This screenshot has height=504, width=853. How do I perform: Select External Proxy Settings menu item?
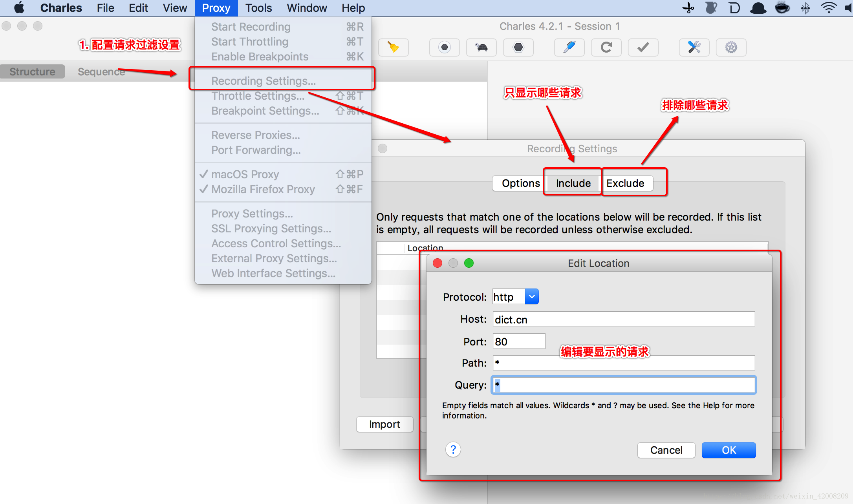pyautogui.click(x=283, y=258)
